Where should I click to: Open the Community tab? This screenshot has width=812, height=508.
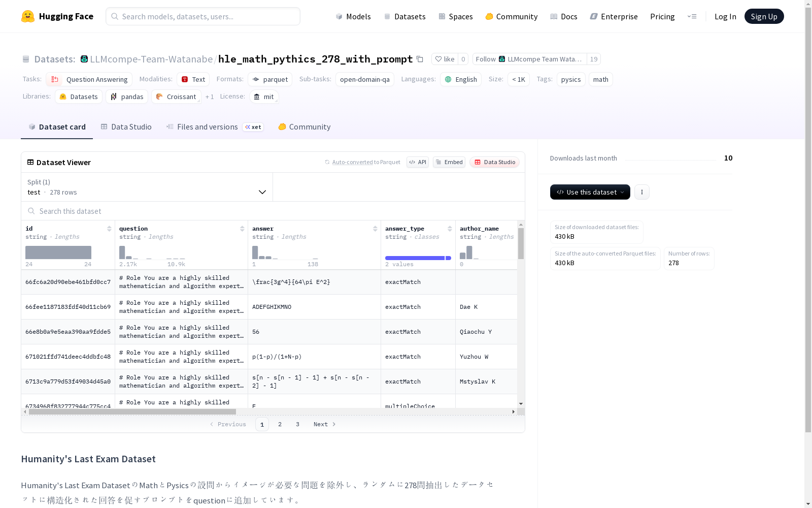click(304, 127)
